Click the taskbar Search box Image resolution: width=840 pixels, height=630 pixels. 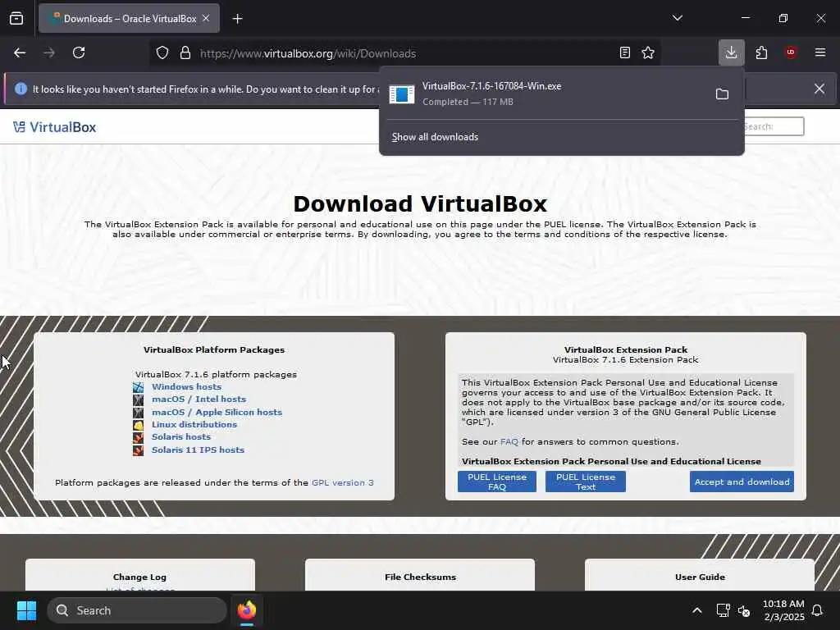[x=137, y=610]
